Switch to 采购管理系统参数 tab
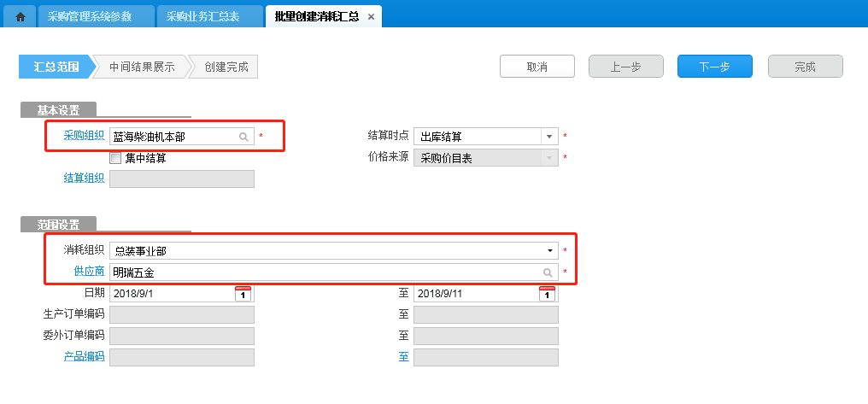 [97, 16]
